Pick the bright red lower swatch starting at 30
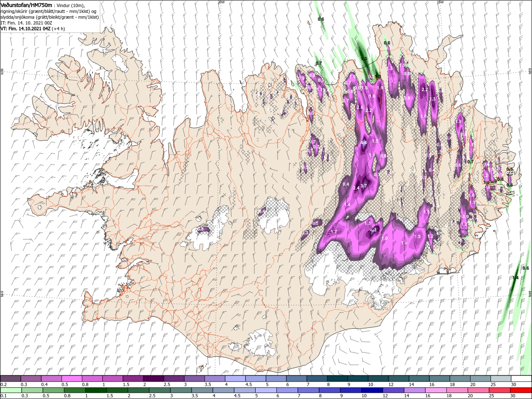This screenshot has height=399, width=532. point(521,390)
